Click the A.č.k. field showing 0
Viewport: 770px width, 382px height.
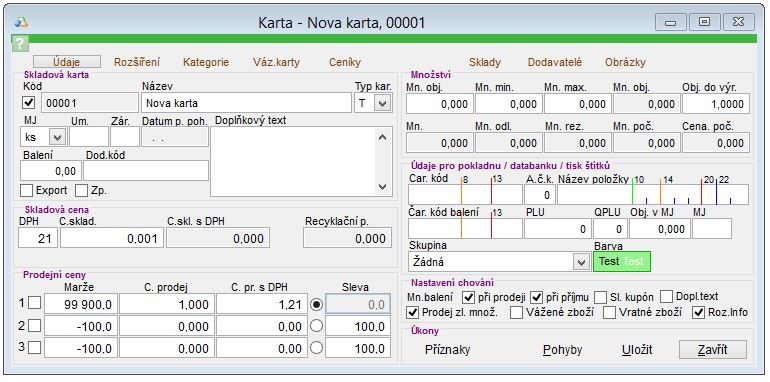coord(540,194)
